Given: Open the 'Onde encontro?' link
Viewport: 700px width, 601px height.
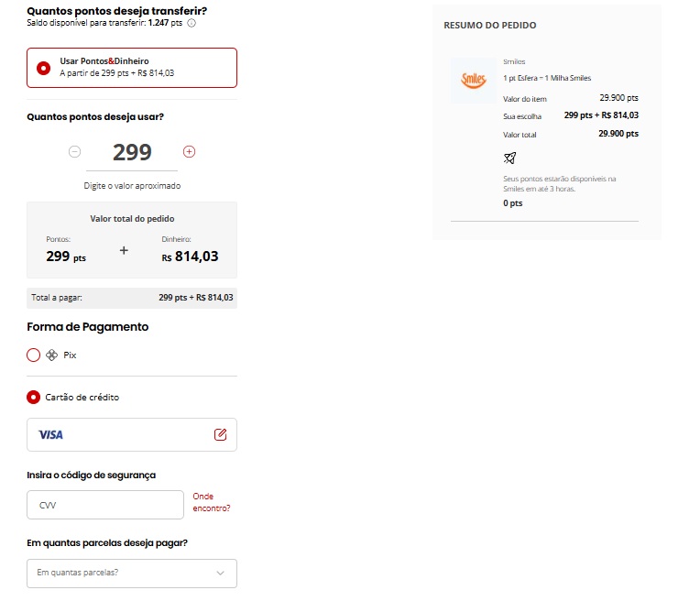Looking at the screenshot, I should click(211, 502).
